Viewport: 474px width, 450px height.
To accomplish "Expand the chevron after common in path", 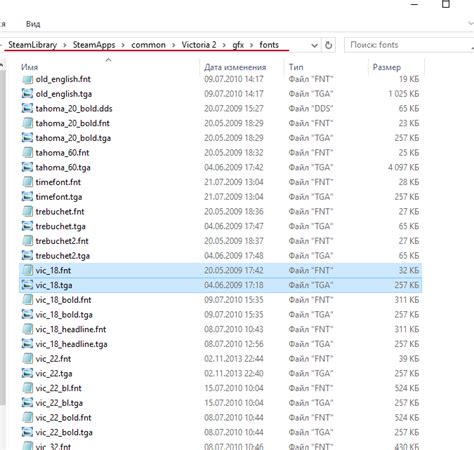I will [174, 45].
